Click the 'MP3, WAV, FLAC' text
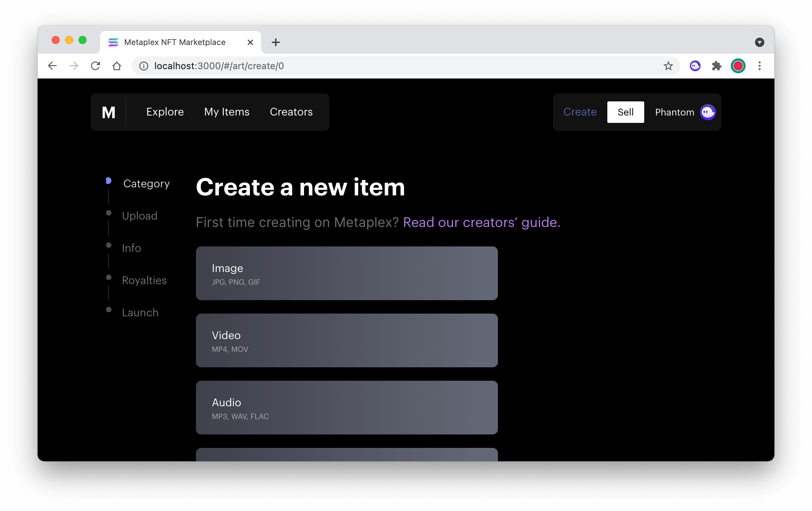This screenshot has height=511, width=812. 240,417
